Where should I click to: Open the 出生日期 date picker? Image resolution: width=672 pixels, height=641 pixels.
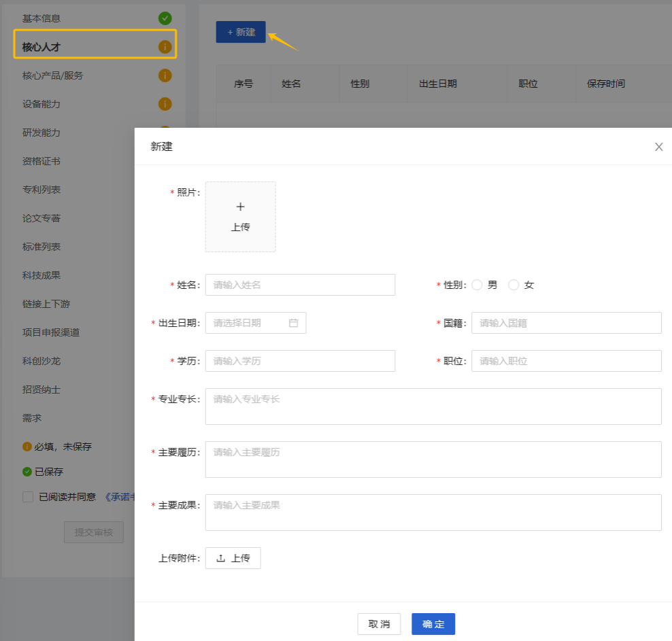point(248,323)
